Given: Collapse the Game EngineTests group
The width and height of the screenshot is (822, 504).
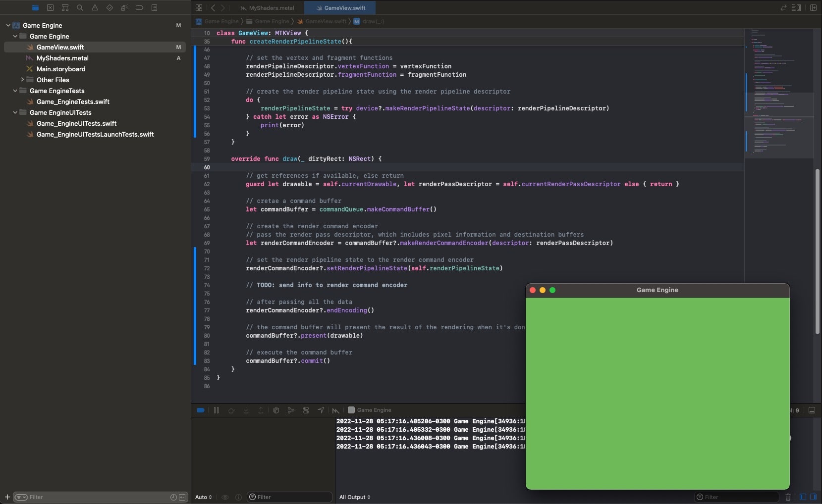Looking at the screenshot, I should [x=15, y=91].
